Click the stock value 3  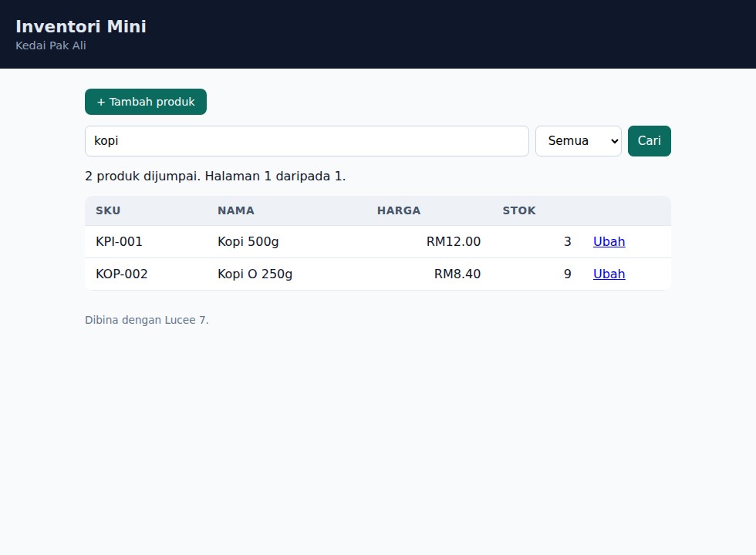pos(568,241)
